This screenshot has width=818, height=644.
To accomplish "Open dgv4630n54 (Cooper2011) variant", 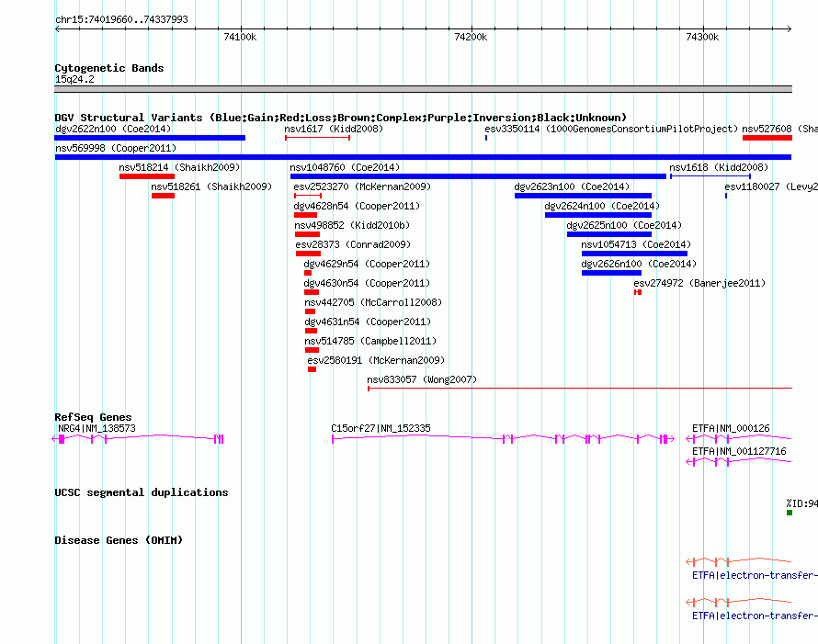I will pyautogui.click(x=367, y=283).
